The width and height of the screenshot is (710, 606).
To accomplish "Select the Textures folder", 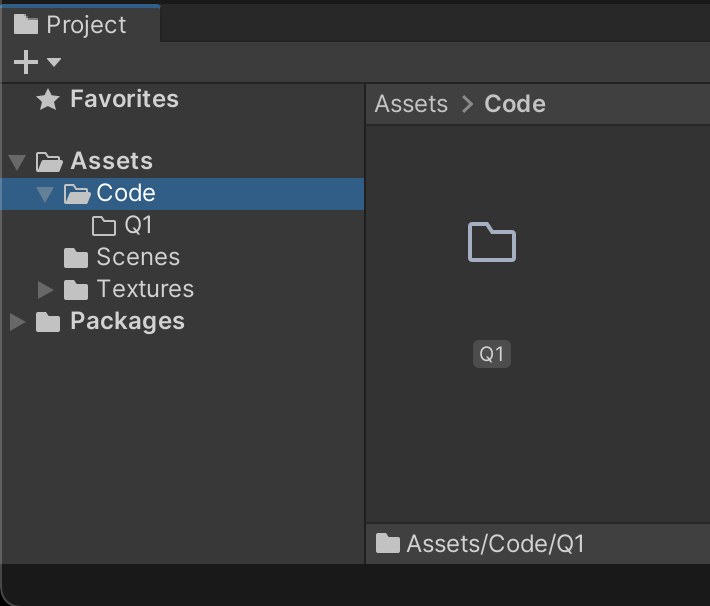I will coord(145,289).
